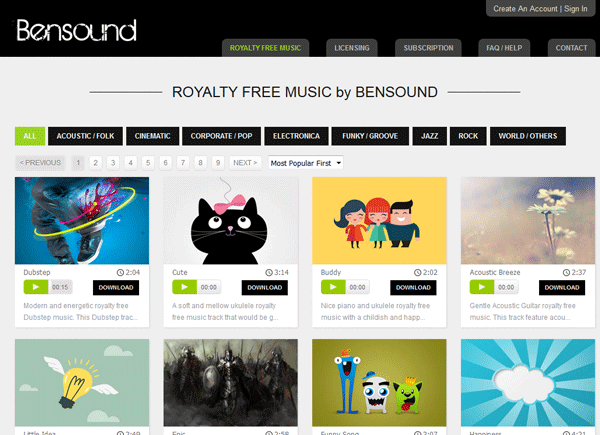The image size is (600, 435).
Task: Filter by Electronica genre
Action: pos(296,136)
